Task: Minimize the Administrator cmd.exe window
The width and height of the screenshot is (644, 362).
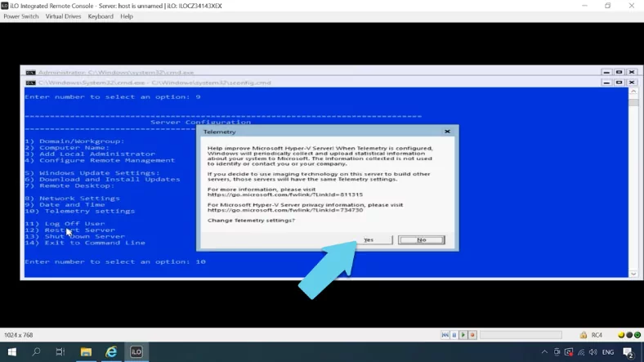Action: (606, 72)
